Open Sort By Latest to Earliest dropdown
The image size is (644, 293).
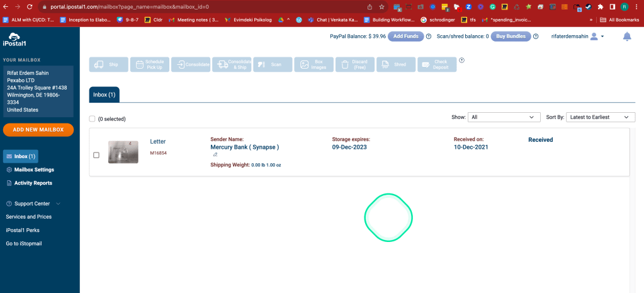(x=601, y=117)
